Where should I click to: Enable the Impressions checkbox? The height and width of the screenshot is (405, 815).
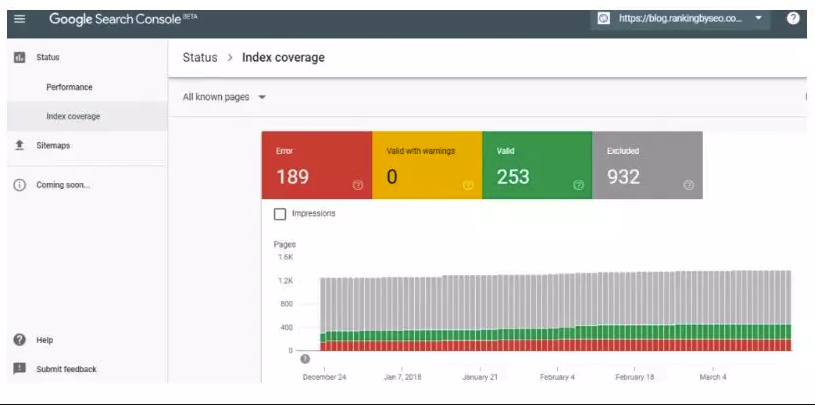[280, 214]
